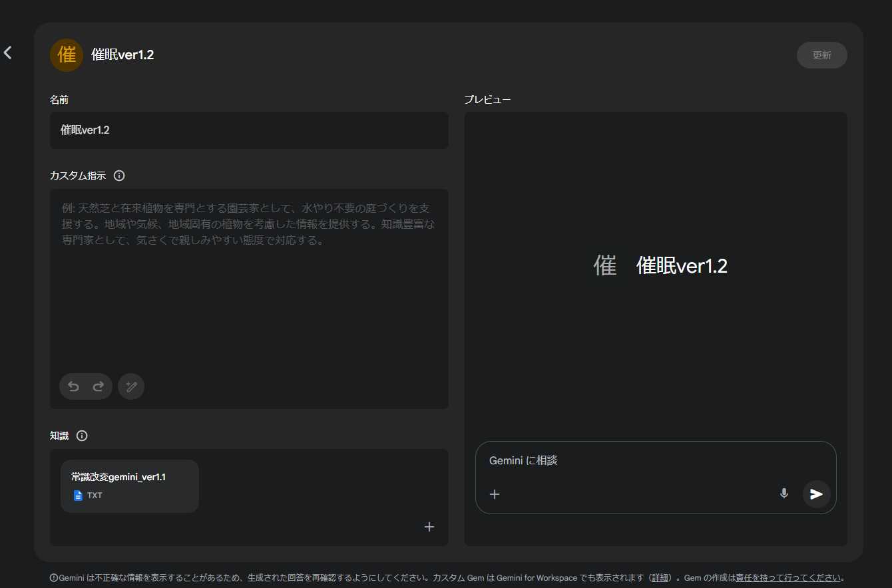Click the プレビュー label
892x588 pixels.
pyautogui.click(x=488, y=100)
